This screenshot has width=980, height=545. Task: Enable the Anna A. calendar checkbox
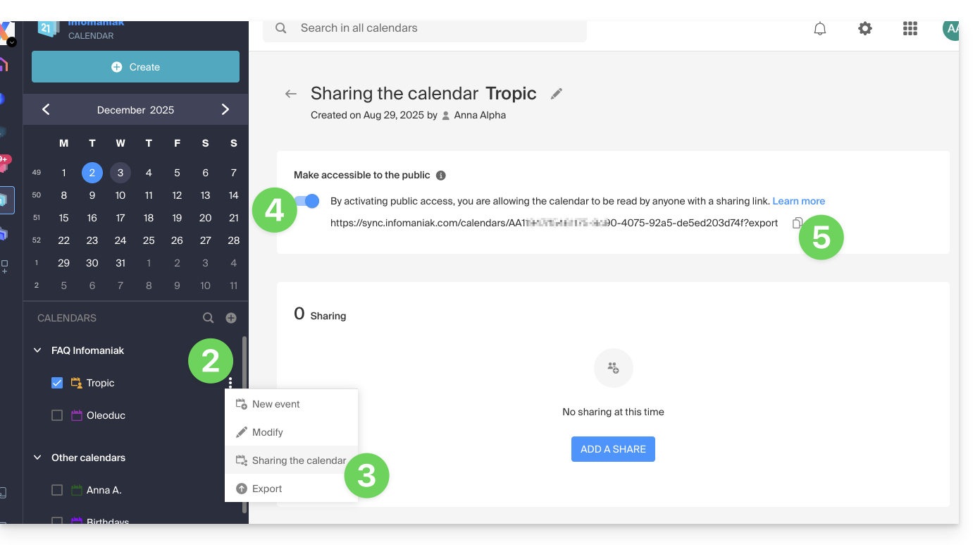coord(57,490)
